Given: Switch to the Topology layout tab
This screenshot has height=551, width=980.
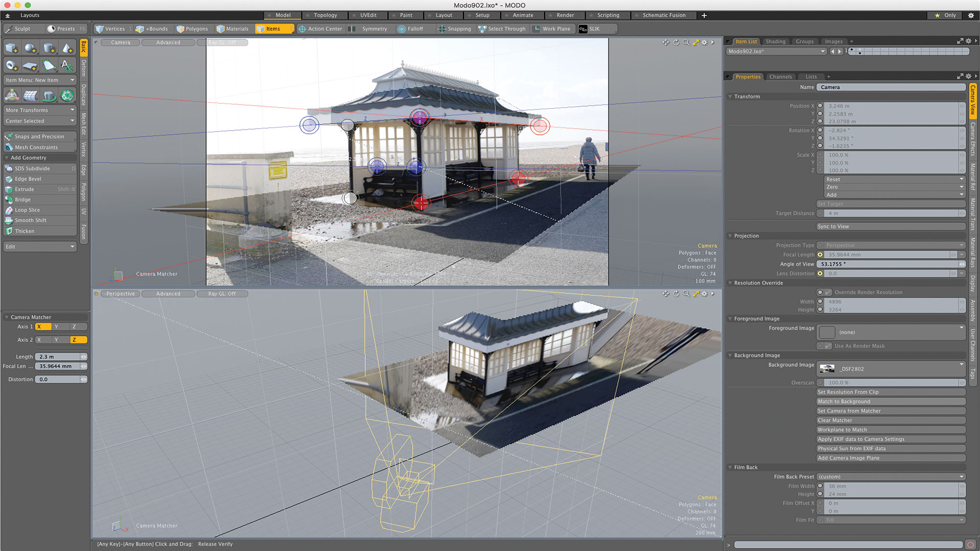Looking at the screenshot, I should tap(325, 15).
